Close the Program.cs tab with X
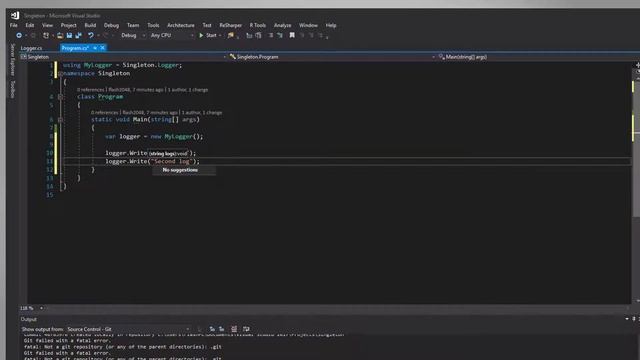Image resolution: width=640 pixels, height=360 pixels. pyautogui.click(x=102, y=48)
